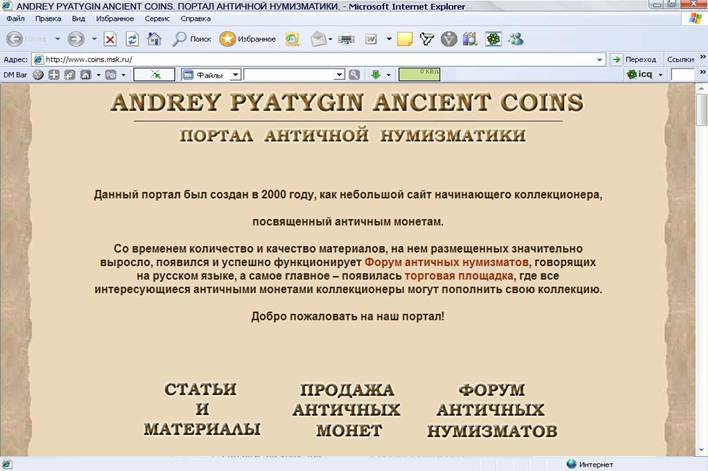Click the Stop loading button

pyautogui.click(x=110, y=39)
